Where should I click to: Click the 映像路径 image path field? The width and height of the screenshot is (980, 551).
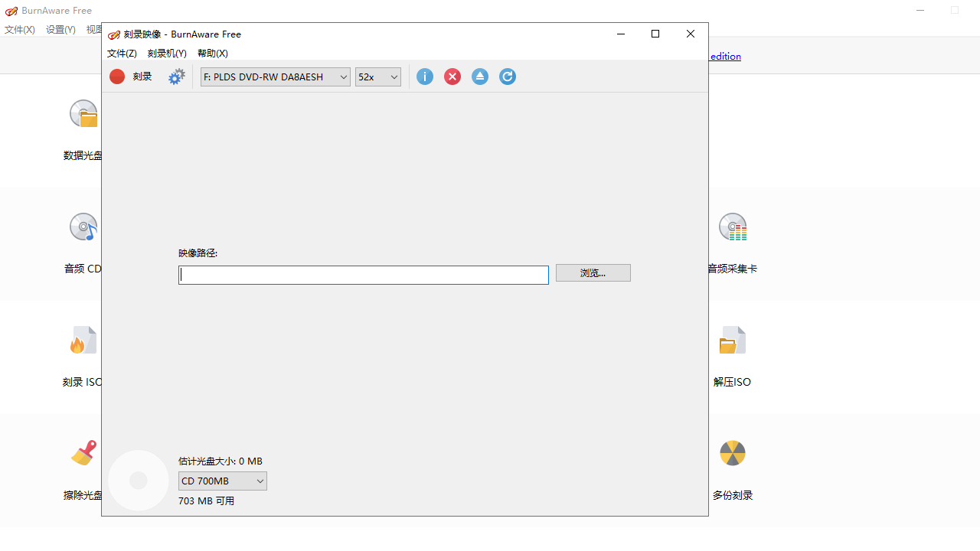(x=363, y=275)
